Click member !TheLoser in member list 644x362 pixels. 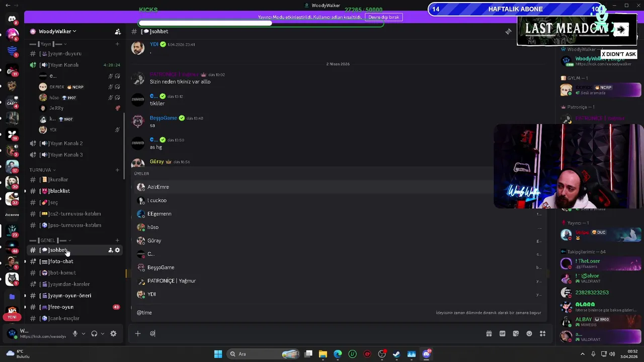coord(602,263)
